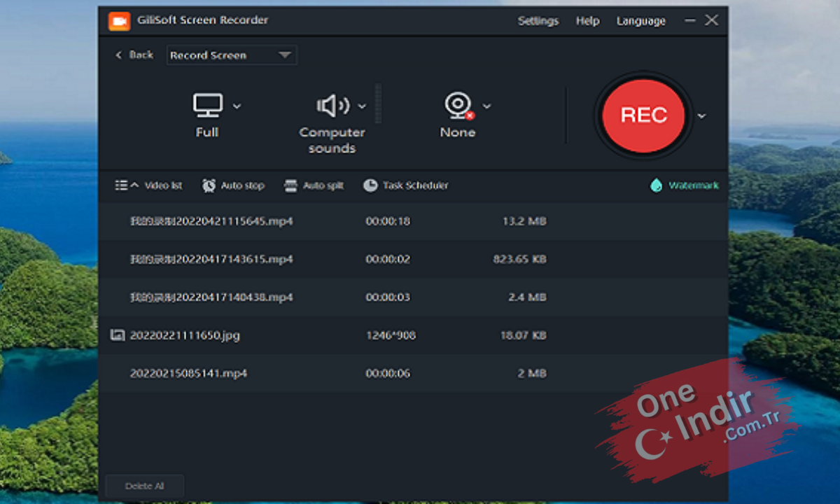Expand the audio source dropdown arrow
Viewport: 840px width, 504px height.
362,106
